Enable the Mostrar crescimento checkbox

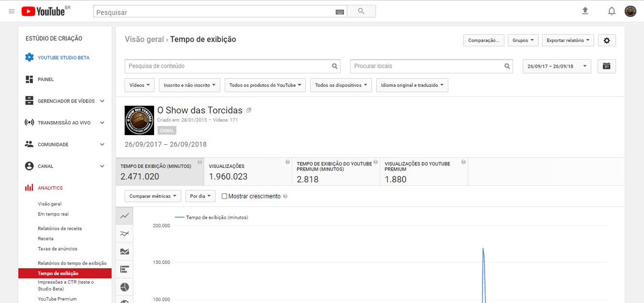224,196
